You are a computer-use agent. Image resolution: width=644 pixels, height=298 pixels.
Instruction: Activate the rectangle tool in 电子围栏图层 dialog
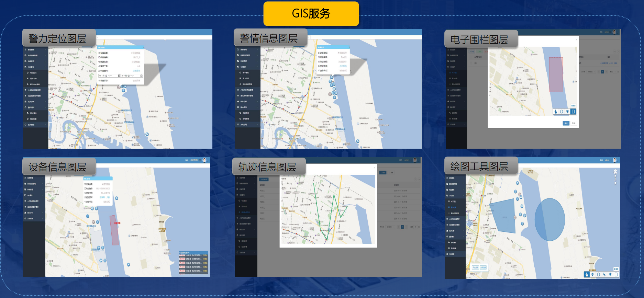(x=573, y=112)
